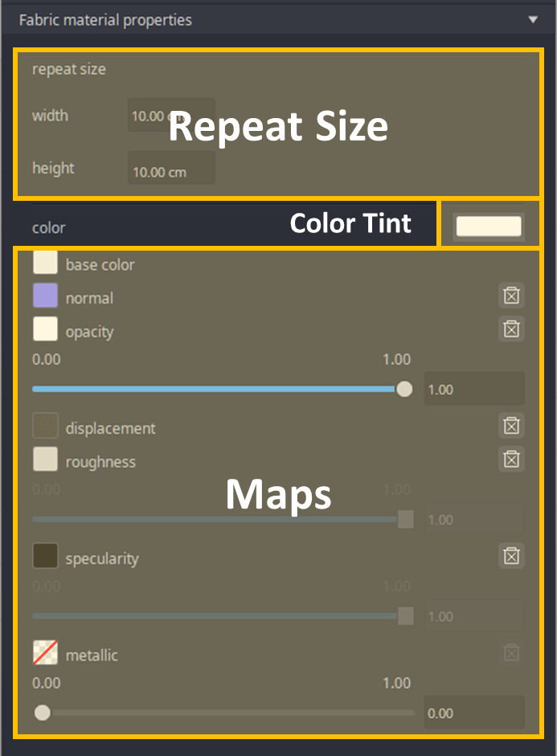Screen dimensions: 557x756
Task: Open the roughness map thumbnail
Action: [45, 460]
